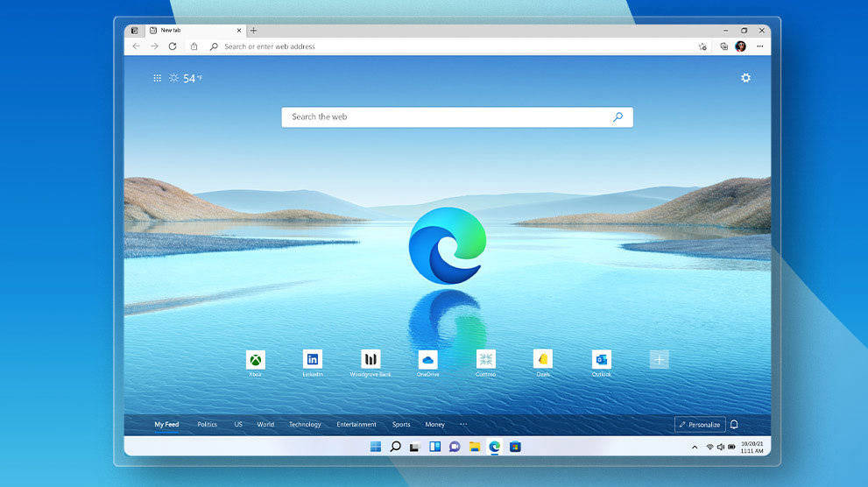Open the app launcher grid icon
The width and height of the screenshot is (868, 487).
click(x=158, y=78)
